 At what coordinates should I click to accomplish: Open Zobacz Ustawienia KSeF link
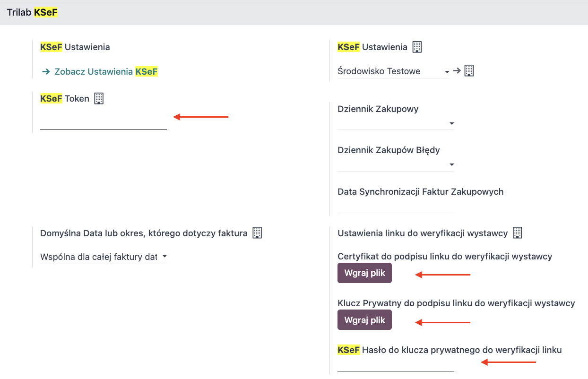tap(106, 72)
